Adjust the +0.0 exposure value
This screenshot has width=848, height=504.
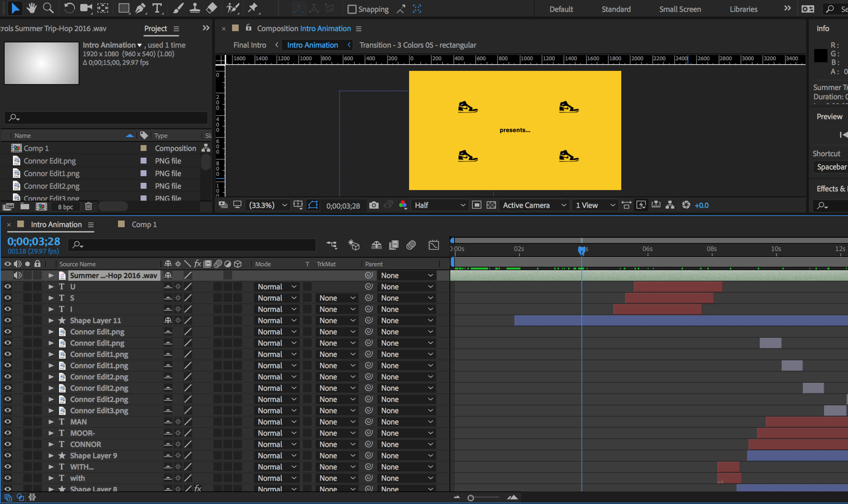click(701, 205)
